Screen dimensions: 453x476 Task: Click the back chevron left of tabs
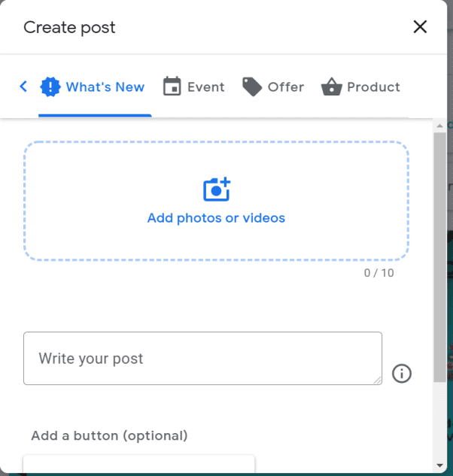(x=23, y=86)
